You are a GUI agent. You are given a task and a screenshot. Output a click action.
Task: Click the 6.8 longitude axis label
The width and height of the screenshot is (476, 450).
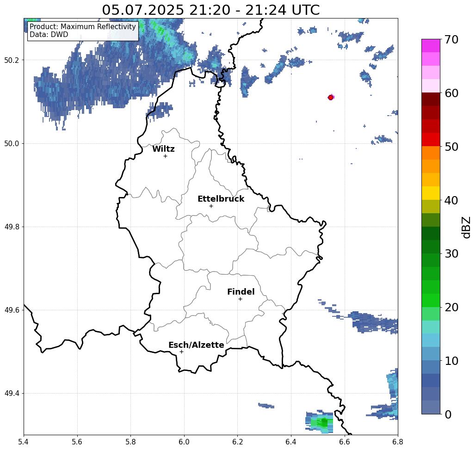(398, 442)
